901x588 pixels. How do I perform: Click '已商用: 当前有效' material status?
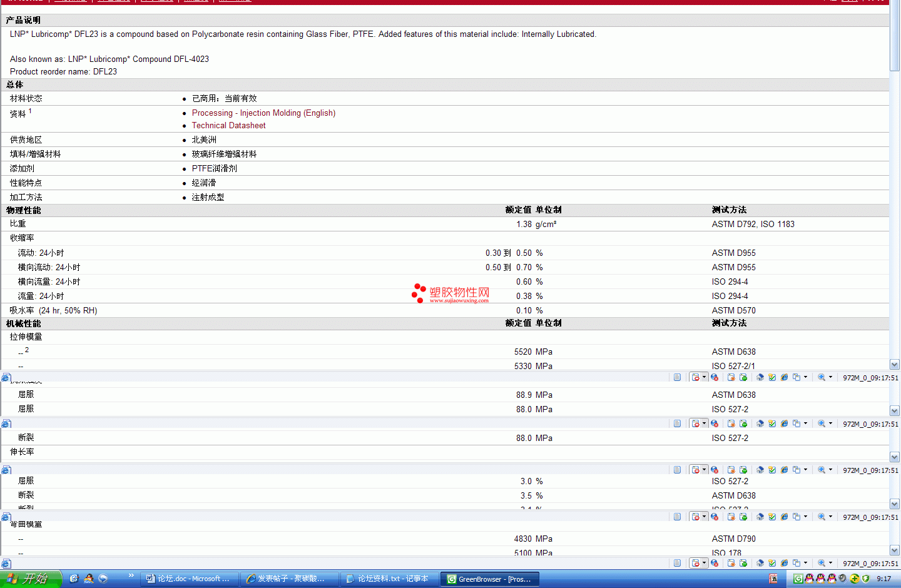[224, 98]
